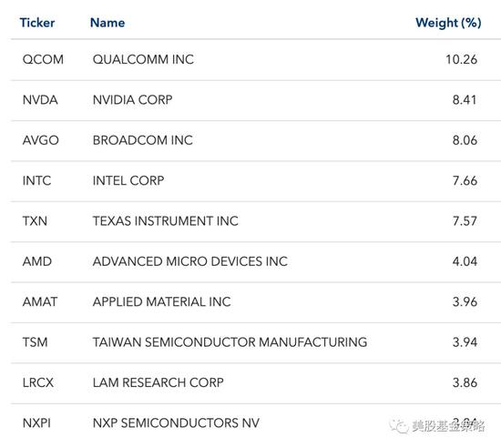Select the AVGO ticker
501x448 pixels.
(x=41, y=140)
